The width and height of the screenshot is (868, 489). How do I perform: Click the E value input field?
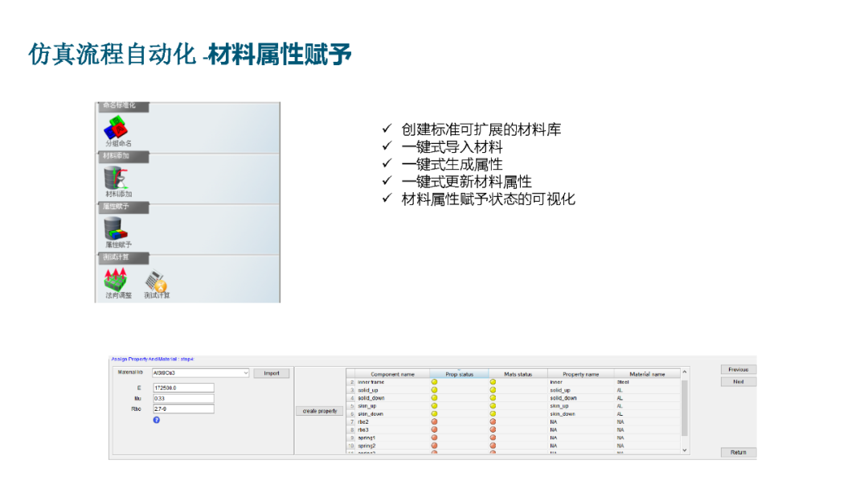tap(183, 388)
